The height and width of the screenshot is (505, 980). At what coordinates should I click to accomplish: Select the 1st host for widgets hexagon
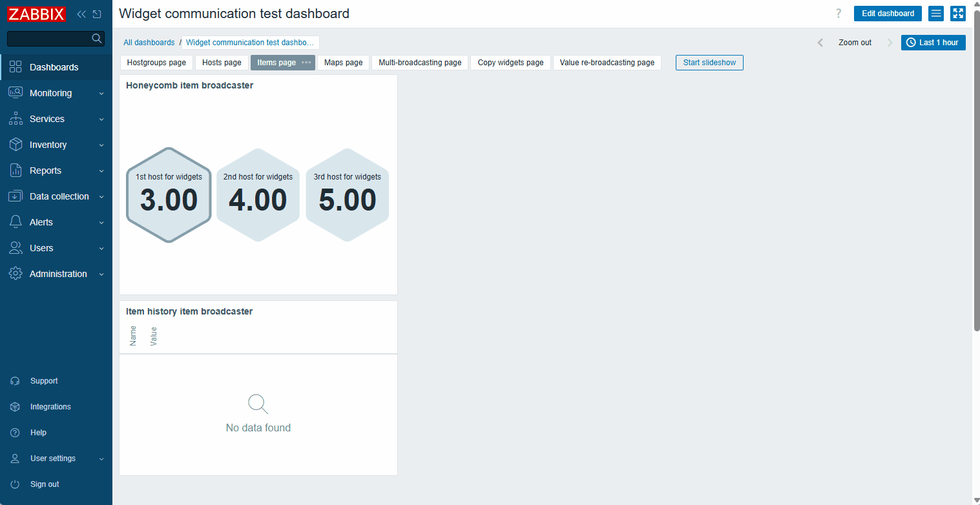click(x=169, y=195)
